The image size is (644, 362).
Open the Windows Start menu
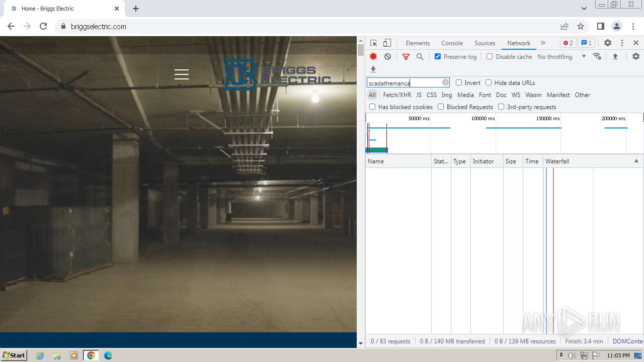tap(14, 355)
